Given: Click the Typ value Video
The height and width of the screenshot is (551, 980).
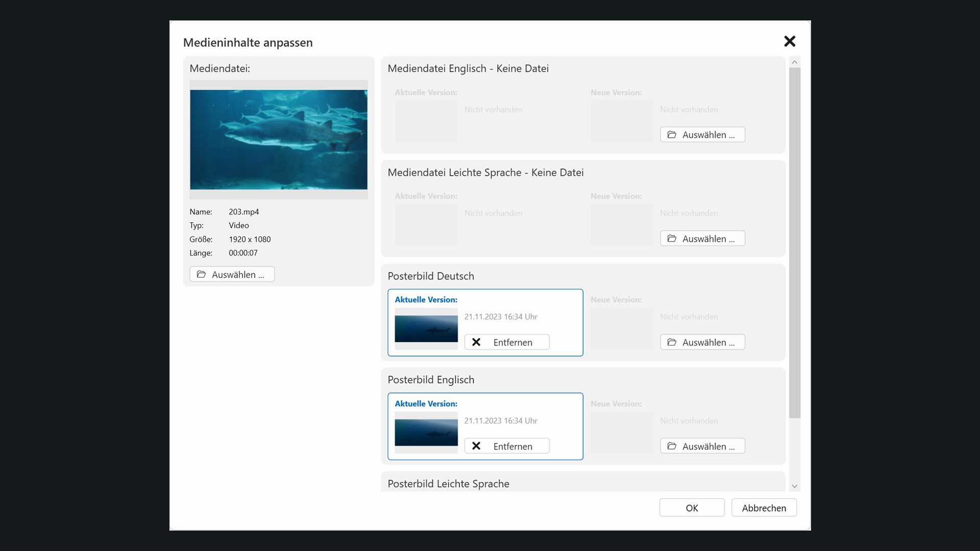Looking at the screenshot, I should (239, 226).
